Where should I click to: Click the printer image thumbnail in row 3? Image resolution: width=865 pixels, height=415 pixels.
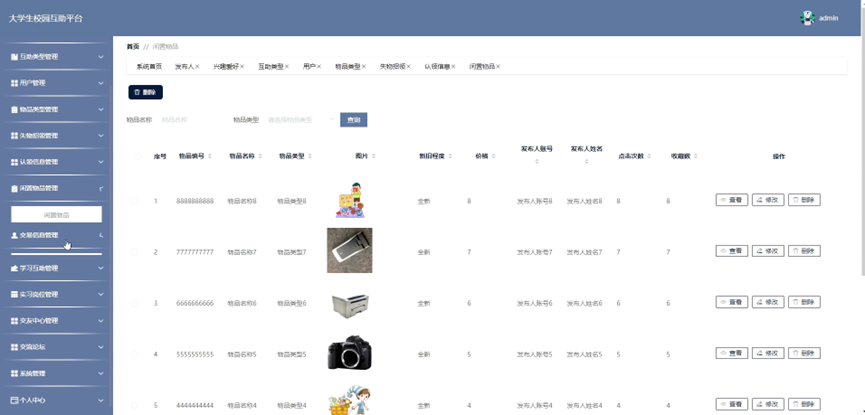(350, 306)
